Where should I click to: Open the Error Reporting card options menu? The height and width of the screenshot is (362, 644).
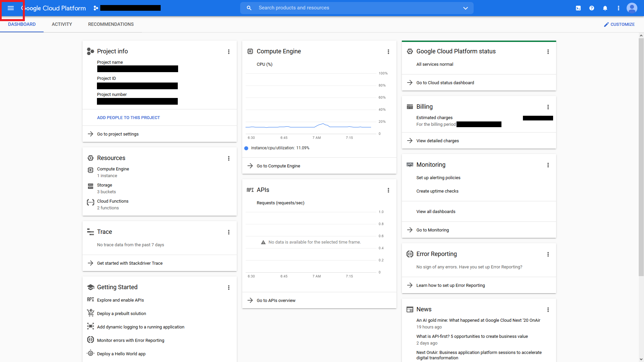pos(548,254)
